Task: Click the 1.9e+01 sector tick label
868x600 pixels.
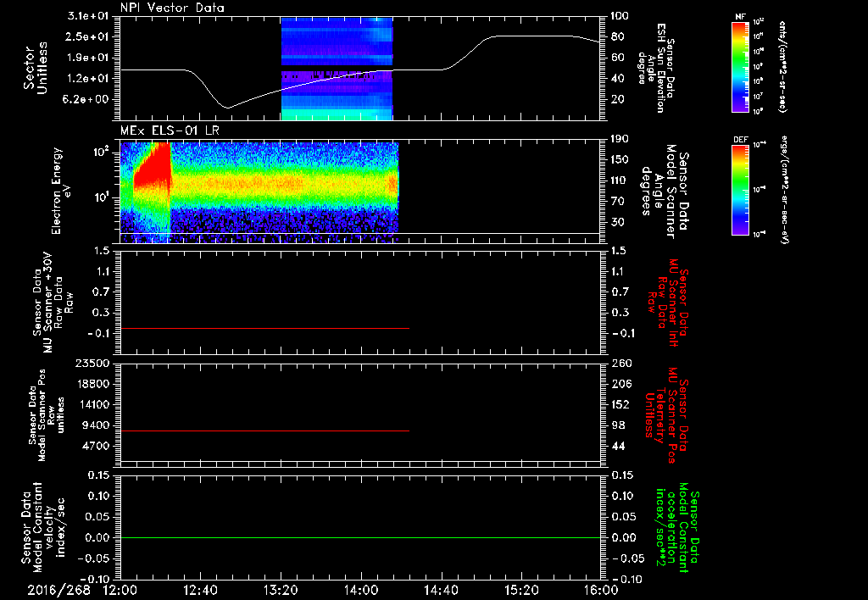Action: [89, 58]
